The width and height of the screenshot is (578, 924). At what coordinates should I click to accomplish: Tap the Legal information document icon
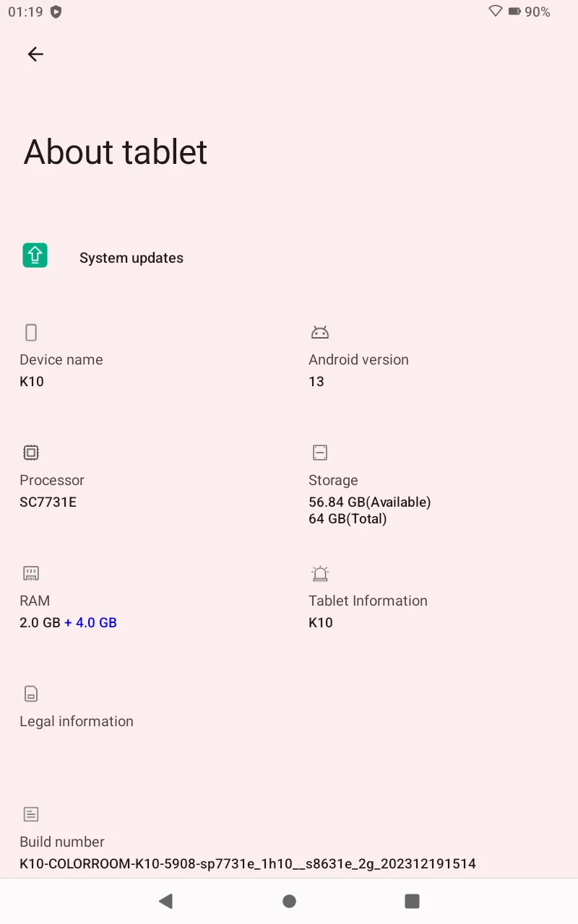point(30,694)
